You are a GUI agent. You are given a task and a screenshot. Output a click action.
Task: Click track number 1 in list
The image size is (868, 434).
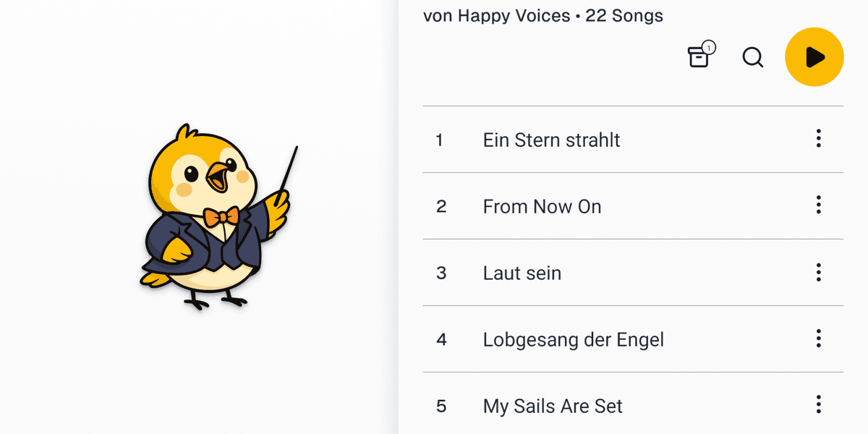click(440, 140)
